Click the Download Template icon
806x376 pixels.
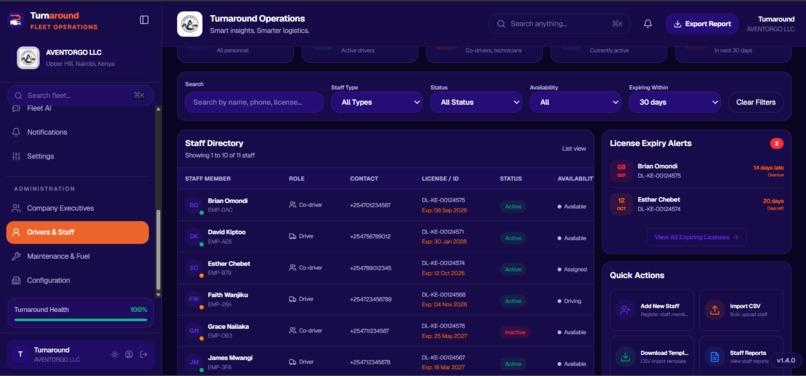pyautogui.click(x=625, y=356)
